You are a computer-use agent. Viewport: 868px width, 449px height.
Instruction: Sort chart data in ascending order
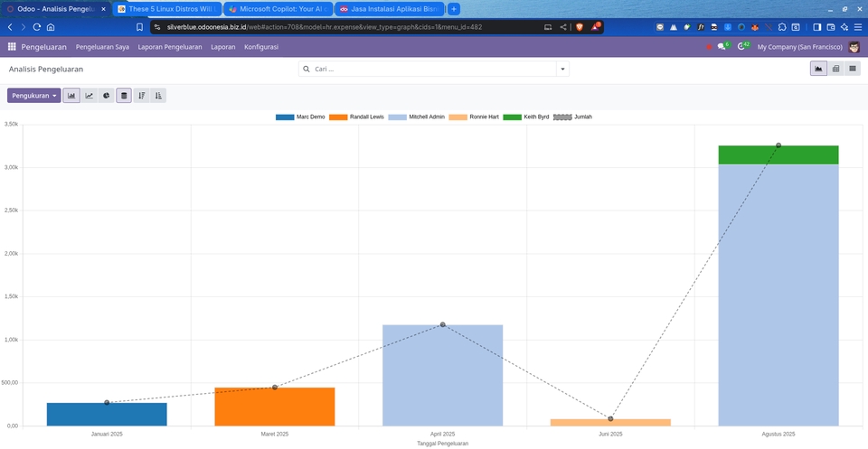pos(159,95)
